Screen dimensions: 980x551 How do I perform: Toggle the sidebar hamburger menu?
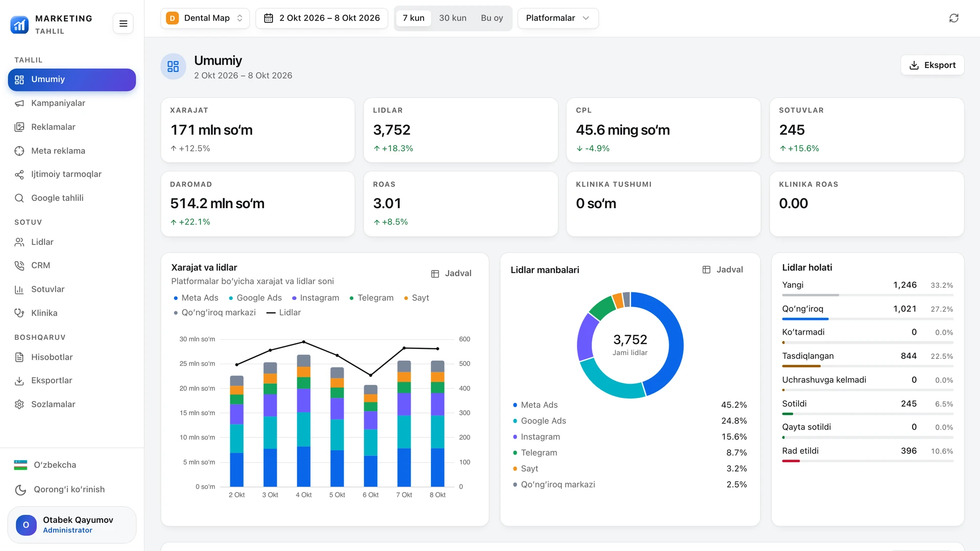coord(123,23)
